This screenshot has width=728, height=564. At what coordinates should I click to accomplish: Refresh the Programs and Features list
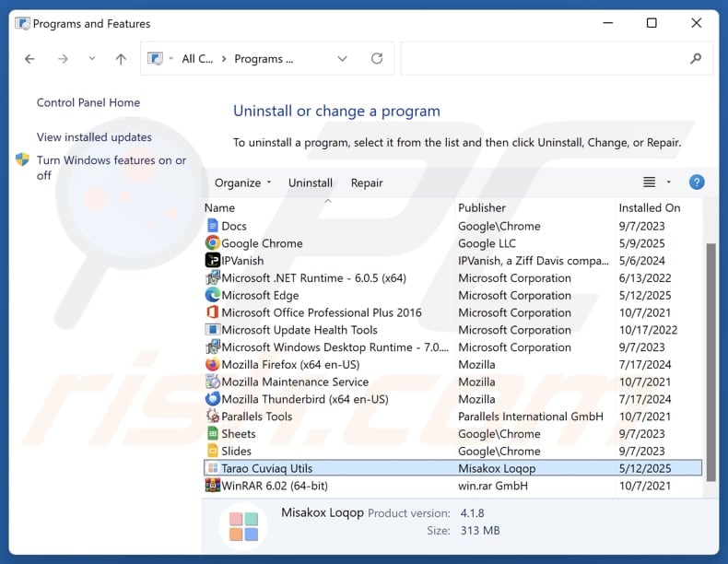click(x=377, y=58)
